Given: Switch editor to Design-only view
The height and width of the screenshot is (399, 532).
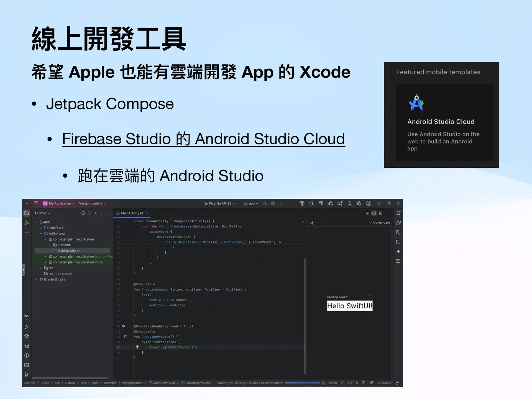Looking at the screenshot, I should pyautogui.click(x=381, y=213).
